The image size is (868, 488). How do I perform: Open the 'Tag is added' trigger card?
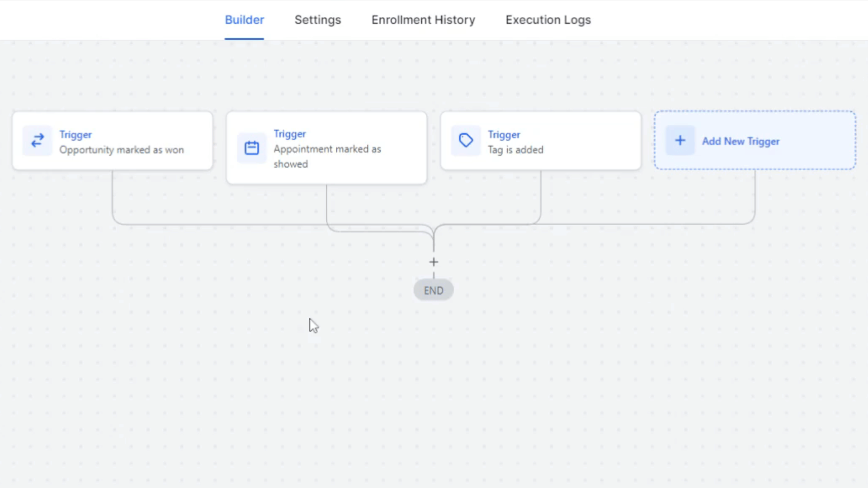point(540,141)
